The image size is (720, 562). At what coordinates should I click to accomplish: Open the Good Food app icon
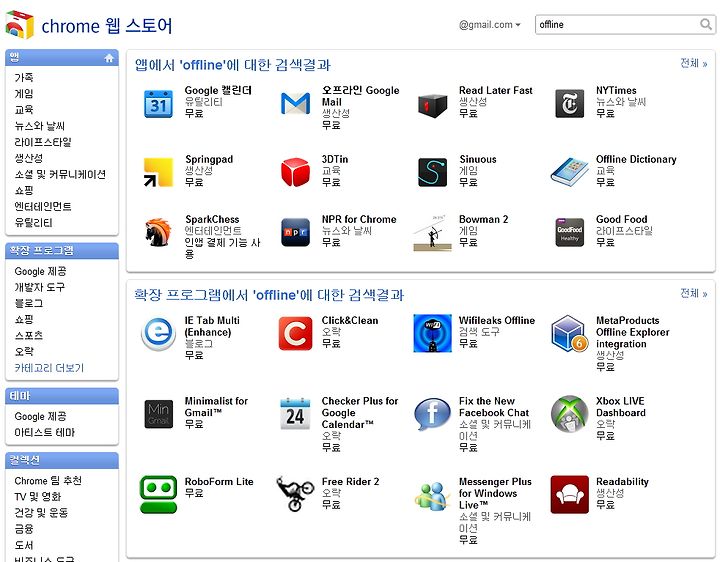569,232
